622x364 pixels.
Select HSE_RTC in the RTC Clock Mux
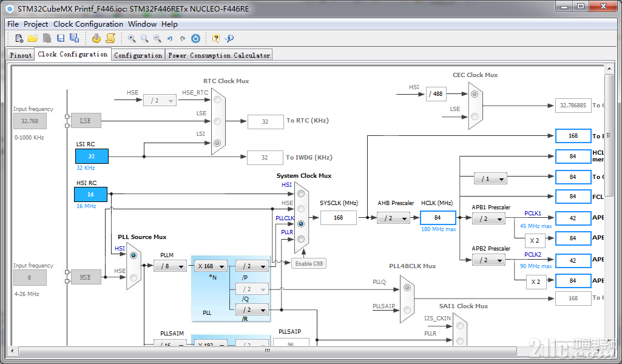pyautogui.click(x=217, y=99)
